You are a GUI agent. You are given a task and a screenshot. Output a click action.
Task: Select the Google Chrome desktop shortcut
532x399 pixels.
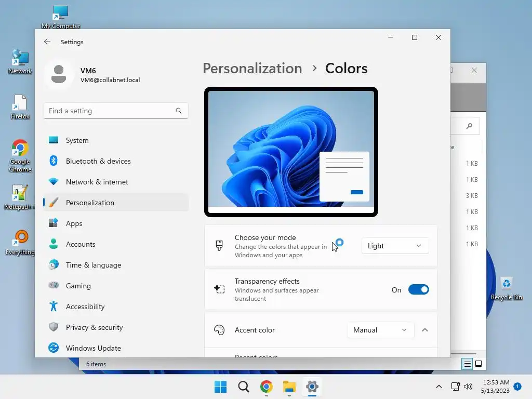click(x=20, y=156)
